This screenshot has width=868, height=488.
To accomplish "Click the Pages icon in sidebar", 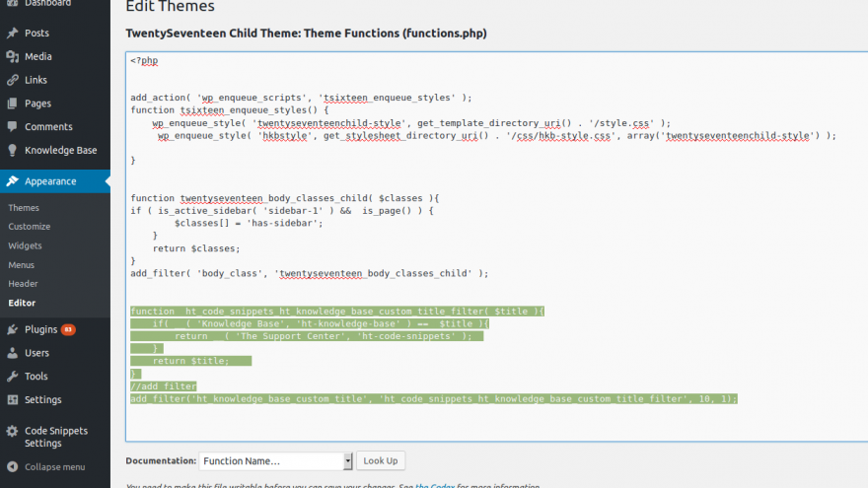I will (x=12, y=104).
